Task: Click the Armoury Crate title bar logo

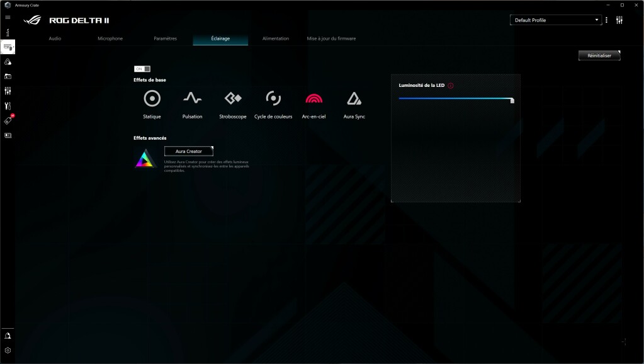Action: pyautogui.click(x=7, y=5)
